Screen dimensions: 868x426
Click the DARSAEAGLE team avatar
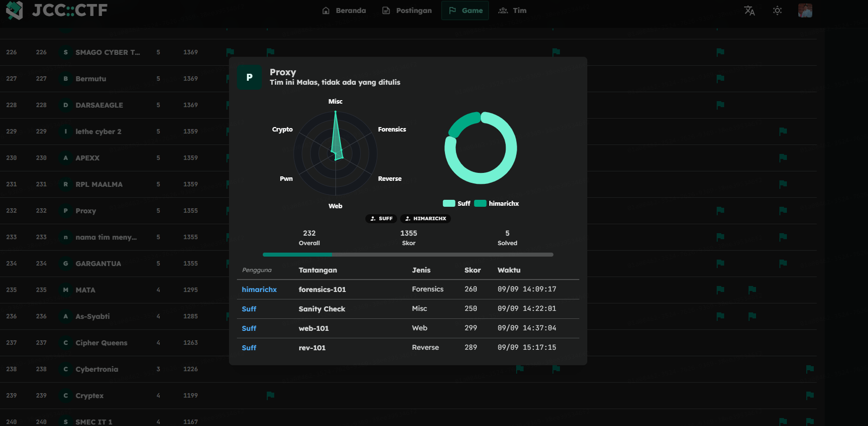pyautogui.click(x=65, y=105)
